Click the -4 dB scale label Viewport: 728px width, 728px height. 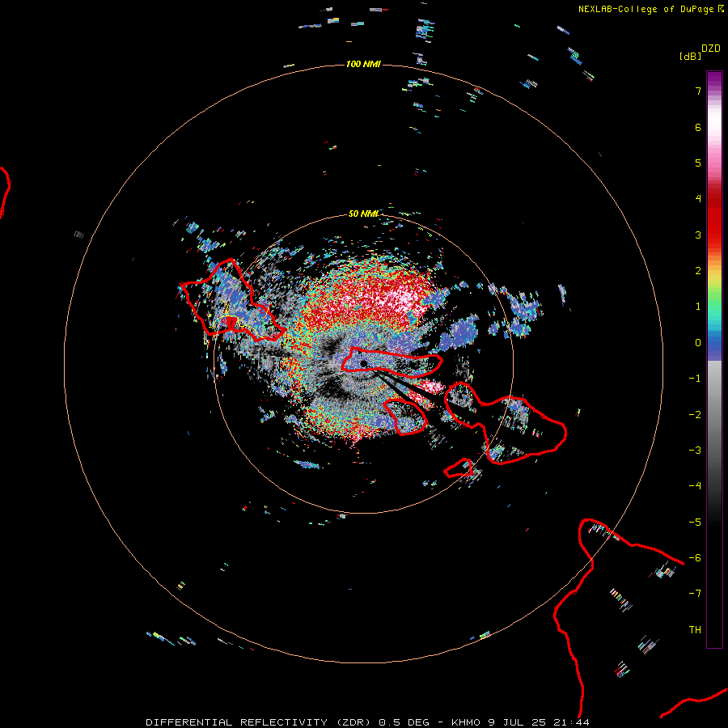tap(695, 485)
